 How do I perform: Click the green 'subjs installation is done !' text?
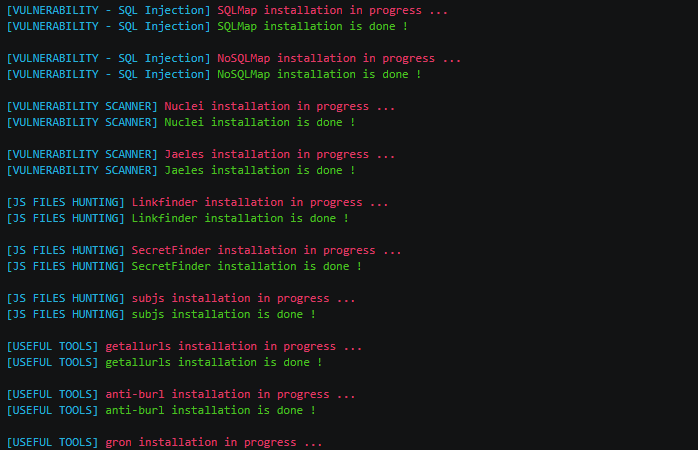(223, 315)
